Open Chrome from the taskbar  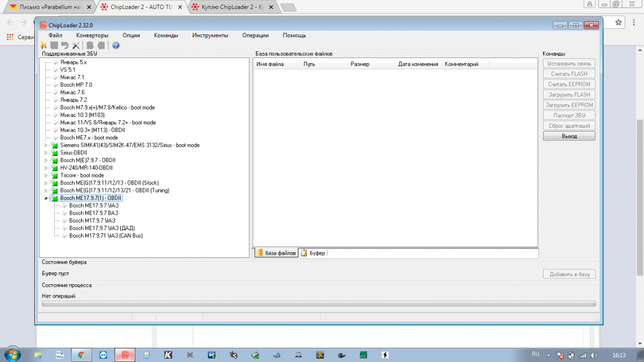coord(81,355)
